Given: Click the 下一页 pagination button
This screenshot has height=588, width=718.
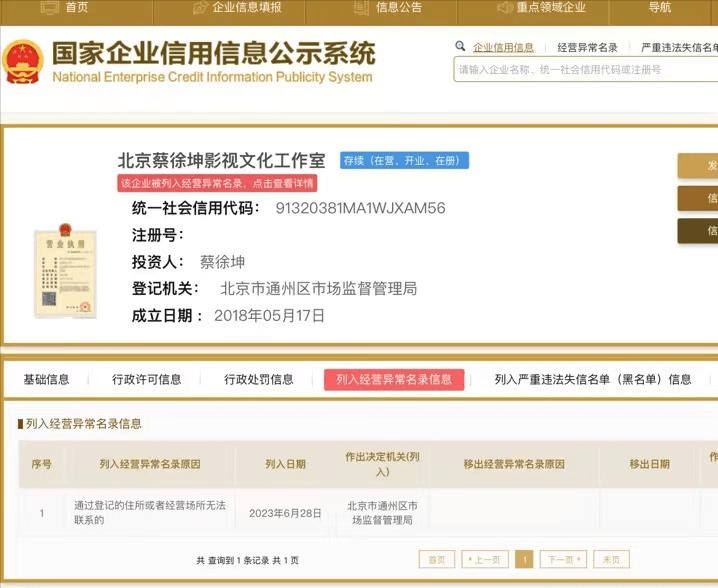Looking at the screenshot, I should 563,560.
